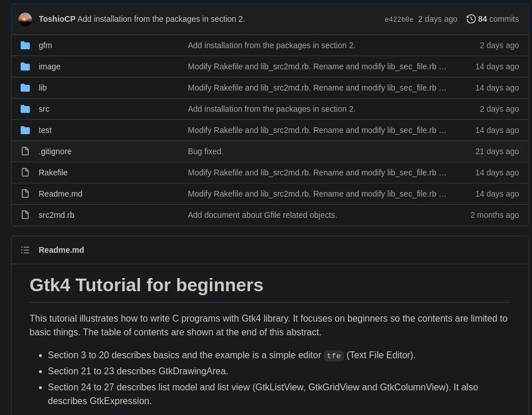Image resolution: width=532 pixels, height=415 pixels.
Task: Click the Readme.md file icon in list
Action: click(x=25, y=194)
